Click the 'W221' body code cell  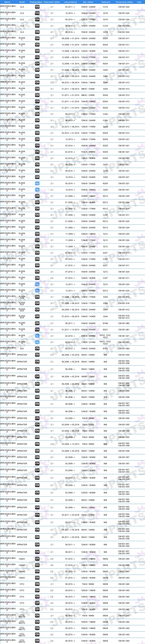(x=106, y=330)
